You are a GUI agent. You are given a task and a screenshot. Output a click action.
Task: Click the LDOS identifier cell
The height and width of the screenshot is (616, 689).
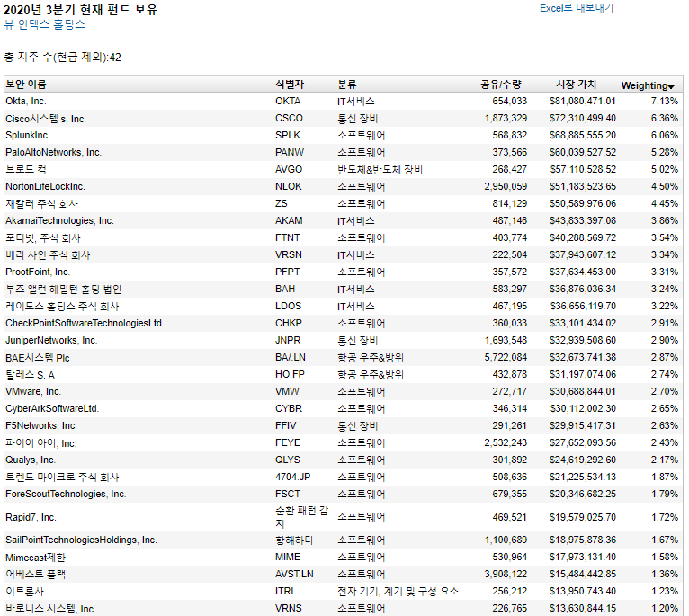[288, 307]
